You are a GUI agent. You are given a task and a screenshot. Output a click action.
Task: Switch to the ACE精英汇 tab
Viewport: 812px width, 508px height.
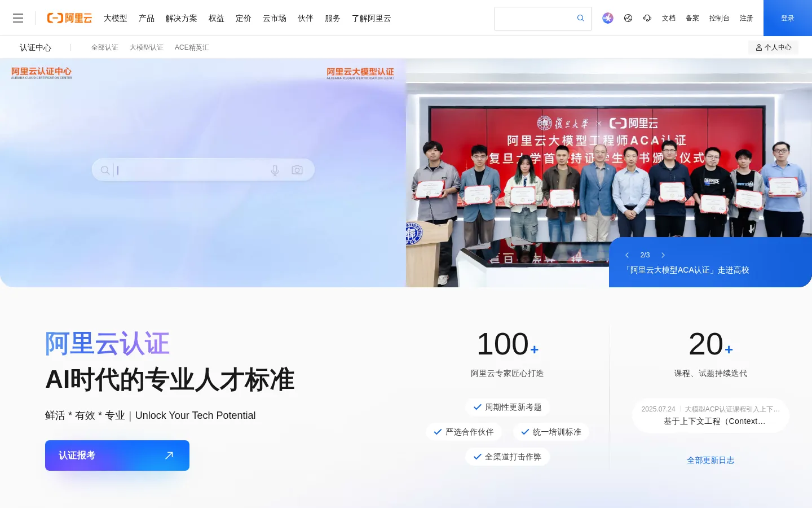pos(192,47)
